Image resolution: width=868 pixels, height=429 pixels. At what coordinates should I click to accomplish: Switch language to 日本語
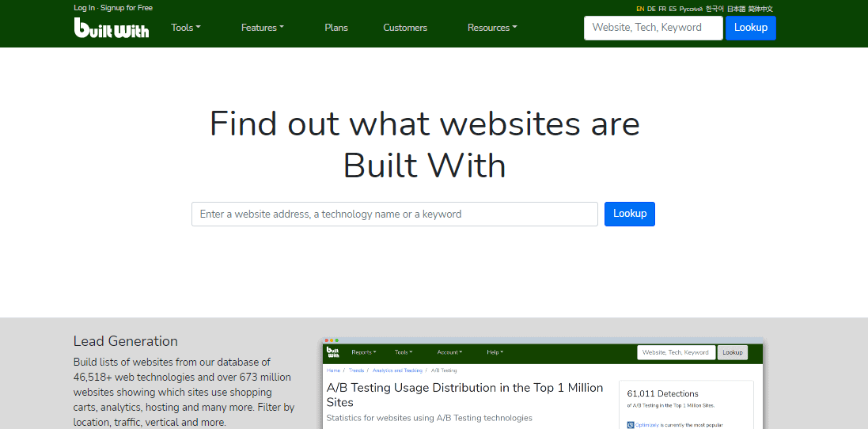point(736,9)
